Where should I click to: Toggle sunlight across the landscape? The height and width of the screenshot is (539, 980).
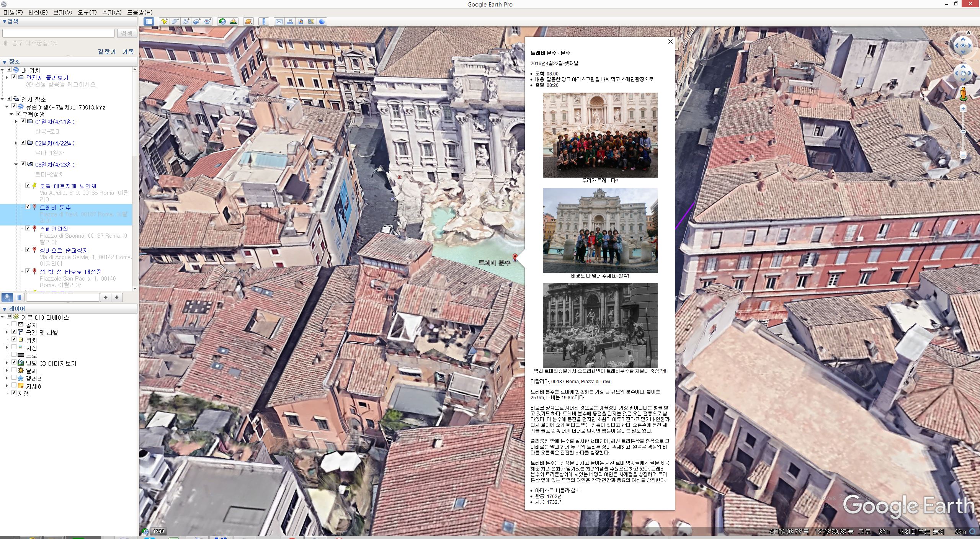click(x=233, y=21)
